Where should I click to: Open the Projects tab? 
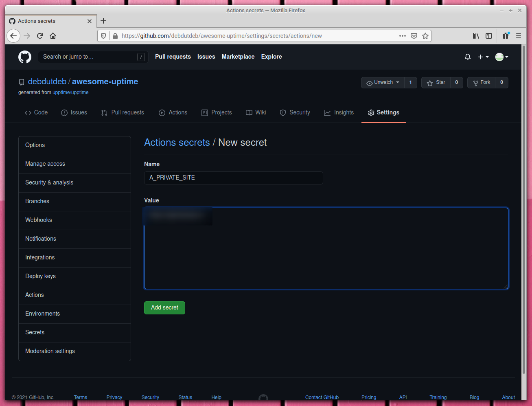[217, 113]
